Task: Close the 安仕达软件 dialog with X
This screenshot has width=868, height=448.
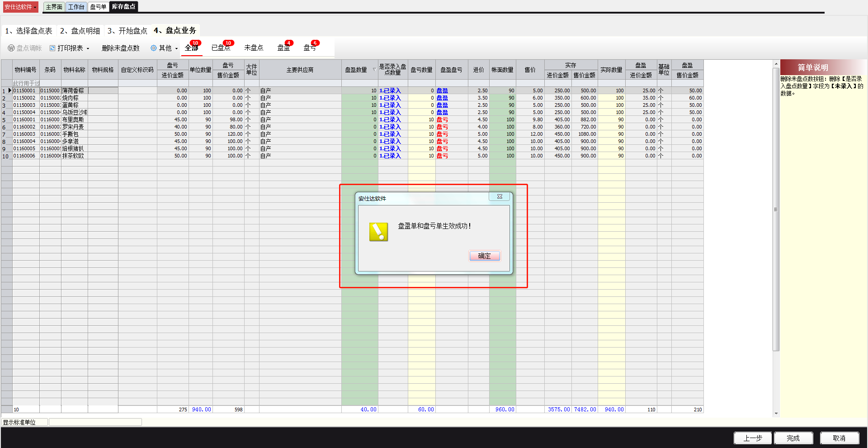Action: (500, 196)
